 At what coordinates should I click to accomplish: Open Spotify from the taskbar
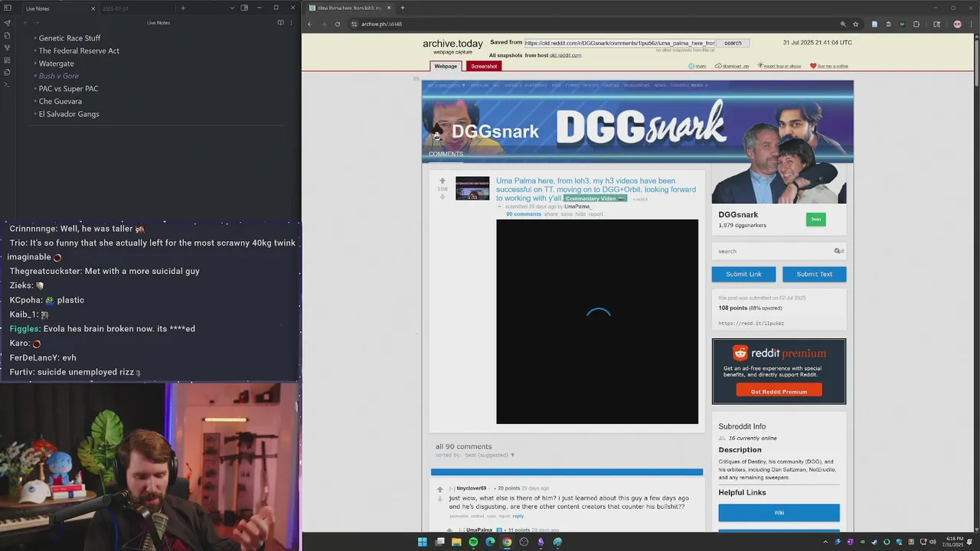coord(473,542)
